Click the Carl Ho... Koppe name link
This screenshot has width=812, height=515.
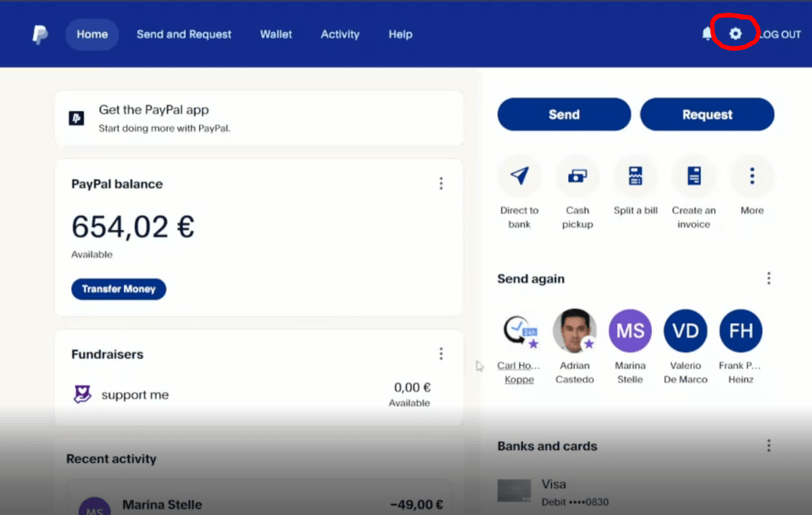click(519, 372)
